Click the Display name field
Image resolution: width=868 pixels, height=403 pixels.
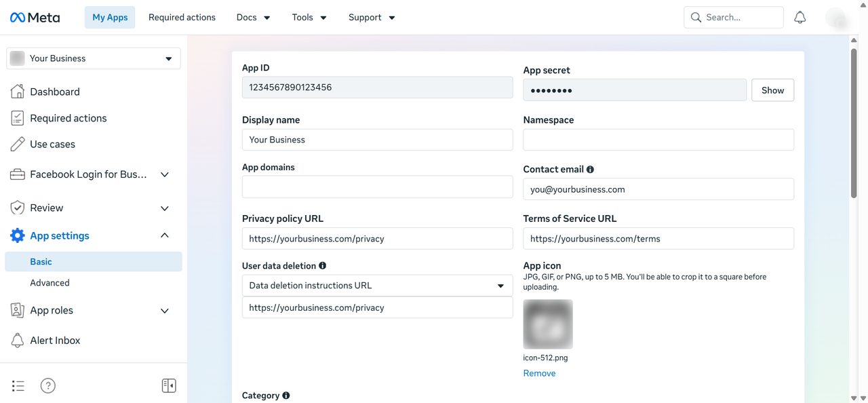pyautogui.click(x=378, y=140)
